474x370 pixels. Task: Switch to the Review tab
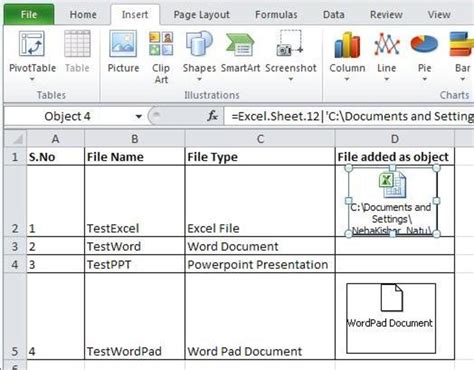386,15
